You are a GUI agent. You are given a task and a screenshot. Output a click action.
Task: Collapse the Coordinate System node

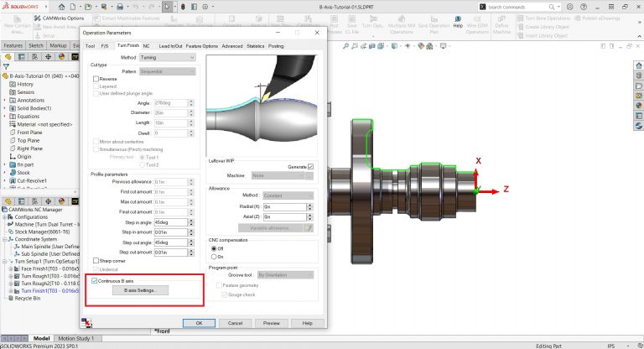pyautogui.click(x=5, y=239)
